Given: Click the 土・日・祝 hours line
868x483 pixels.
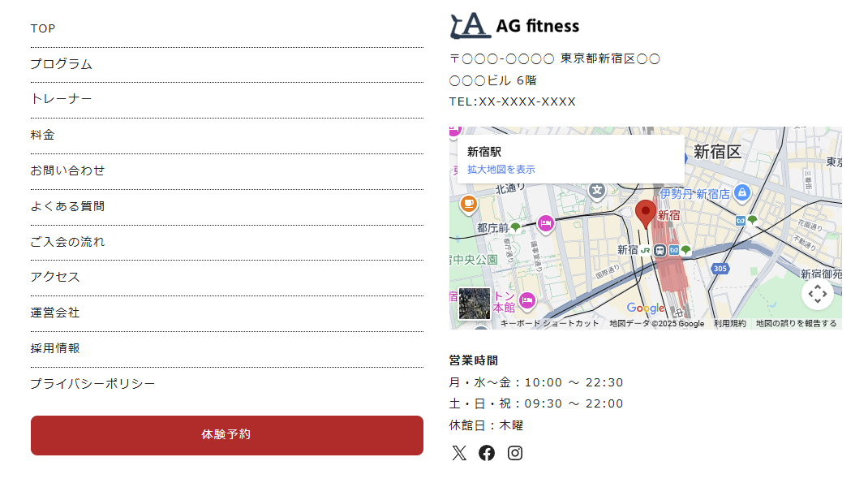Looking at the screenshot, I should 536,403.
